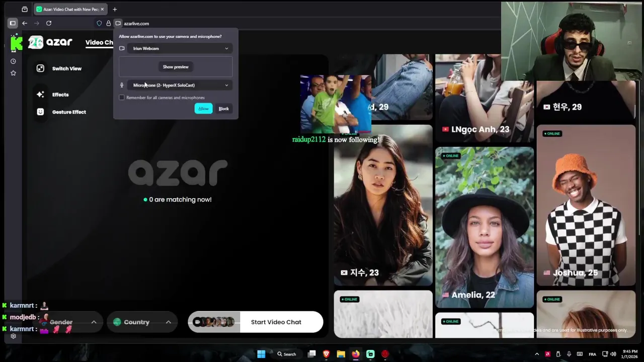Open the Firefox View icon left of tabs
644x362 pixels.
point(25,9)
